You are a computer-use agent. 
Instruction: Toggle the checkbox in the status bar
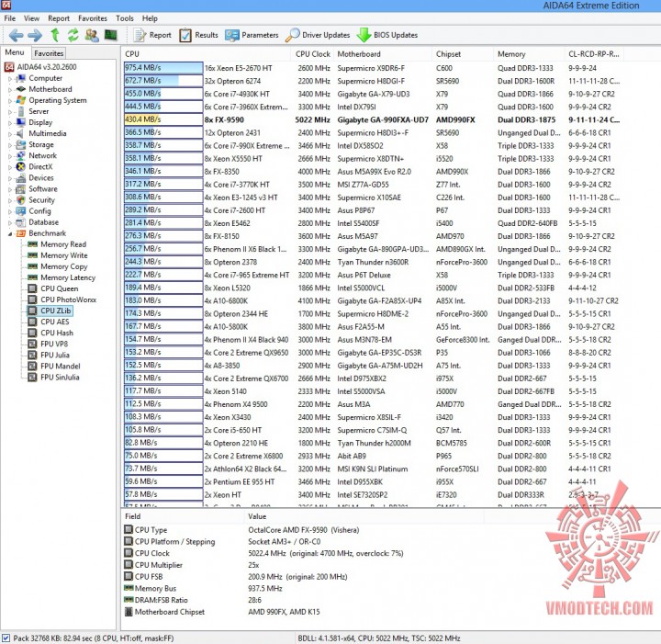coord(6,638)
